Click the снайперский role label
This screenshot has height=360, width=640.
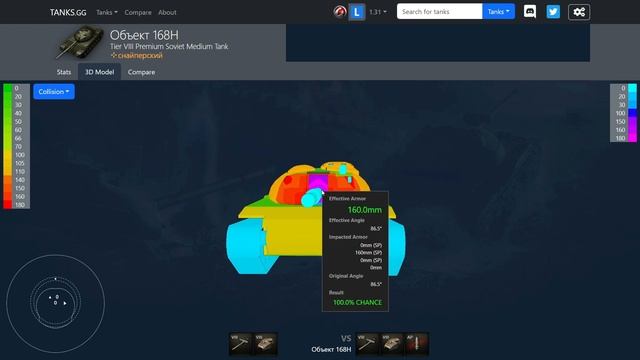[137, 56]
